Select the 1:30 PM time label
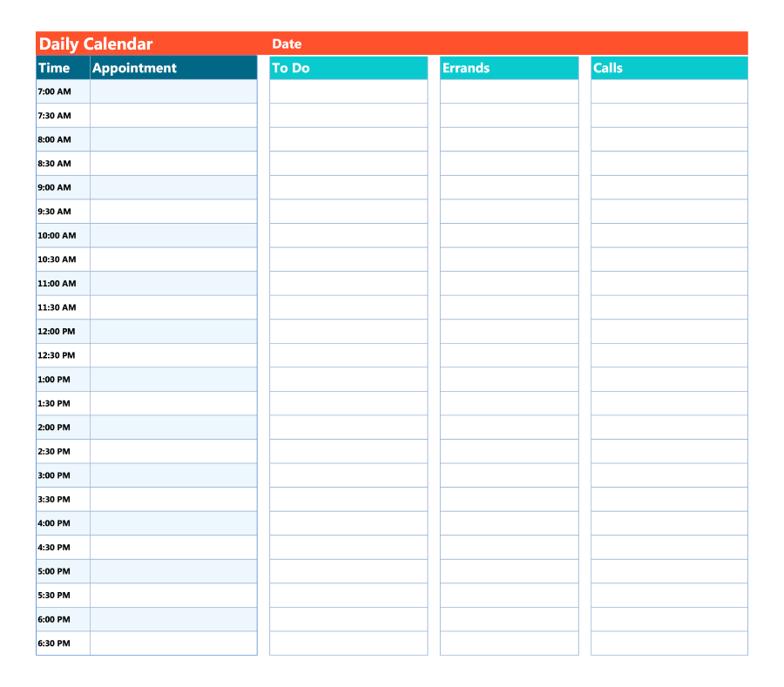 pyautogui.click(x=54, y=403)
